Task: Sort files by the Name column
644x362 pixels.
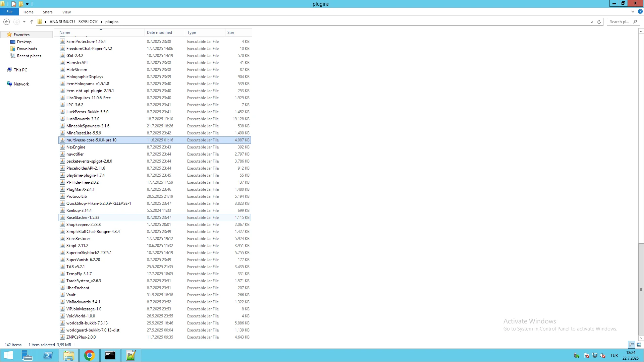Action: coord(101,33)
